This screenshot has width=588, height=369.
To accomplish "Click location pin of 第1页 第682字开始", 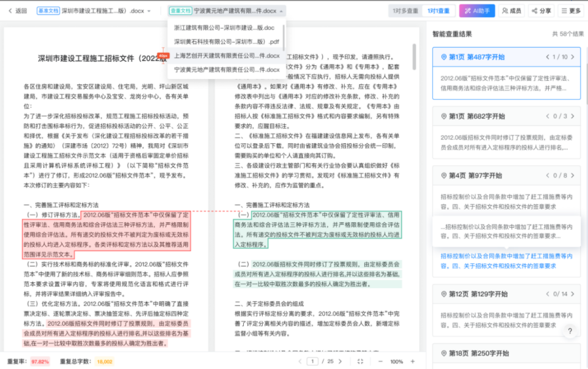I will (443, 116).
